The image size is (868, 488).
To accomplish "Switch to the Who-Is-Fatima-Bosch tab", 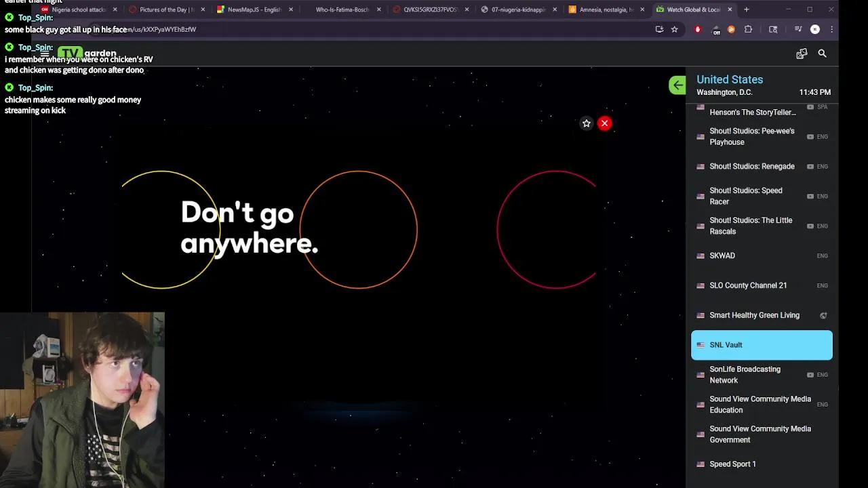I will pyautogui.click(x=342, y=9).
